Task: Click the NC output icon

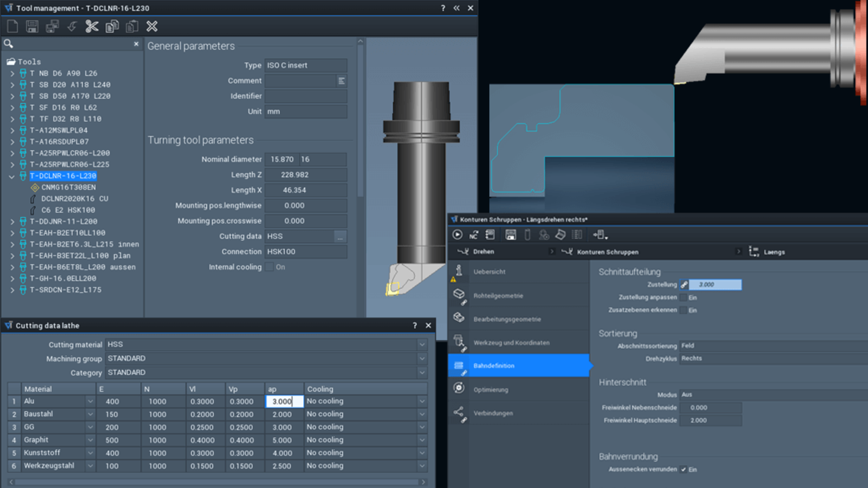Action: click(473, 235)
